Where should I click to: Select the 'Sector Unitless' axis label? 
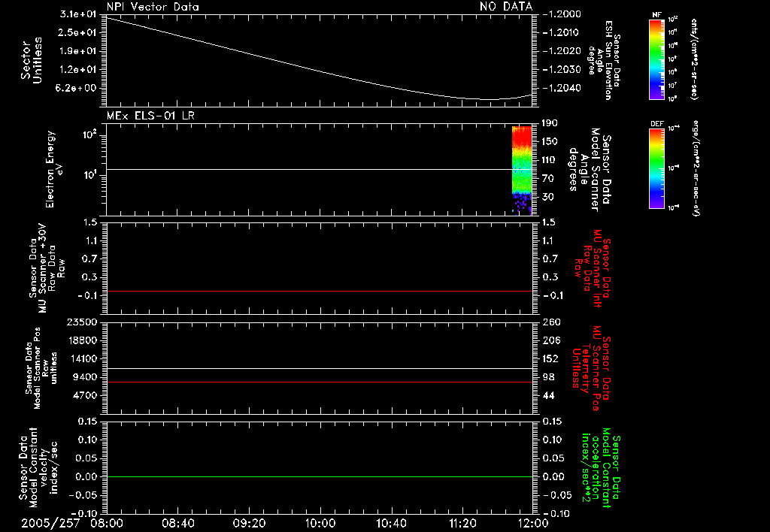(x=32, y=60)
